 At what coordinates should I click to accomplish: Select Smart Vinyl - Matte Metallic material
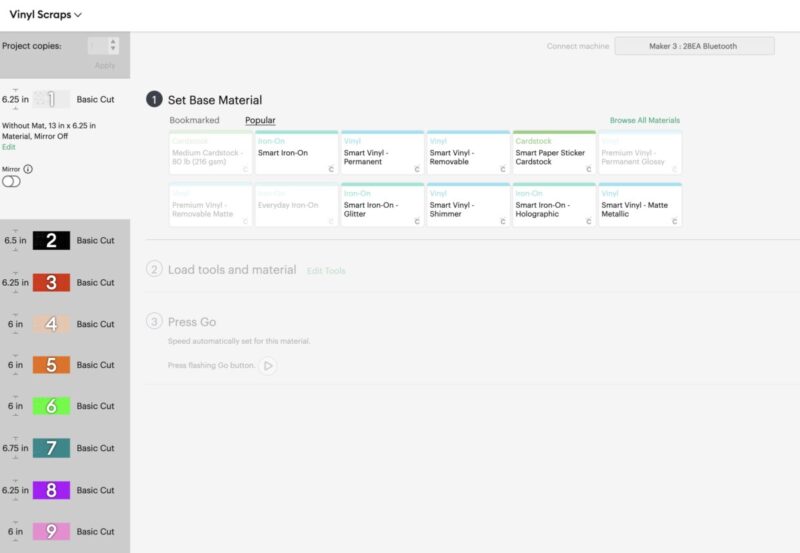point(640,205)
